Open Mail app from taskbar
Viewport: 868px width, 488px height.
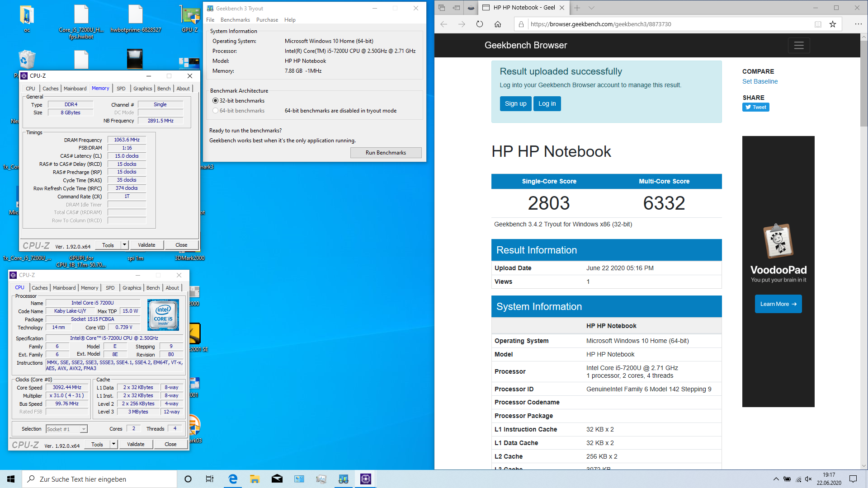[x=277, y=479]
